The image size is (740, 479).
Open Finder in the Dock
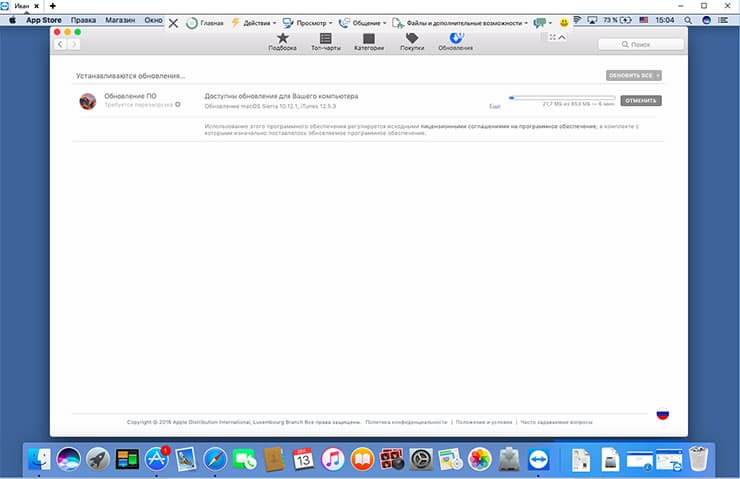[x=39, y=459]
